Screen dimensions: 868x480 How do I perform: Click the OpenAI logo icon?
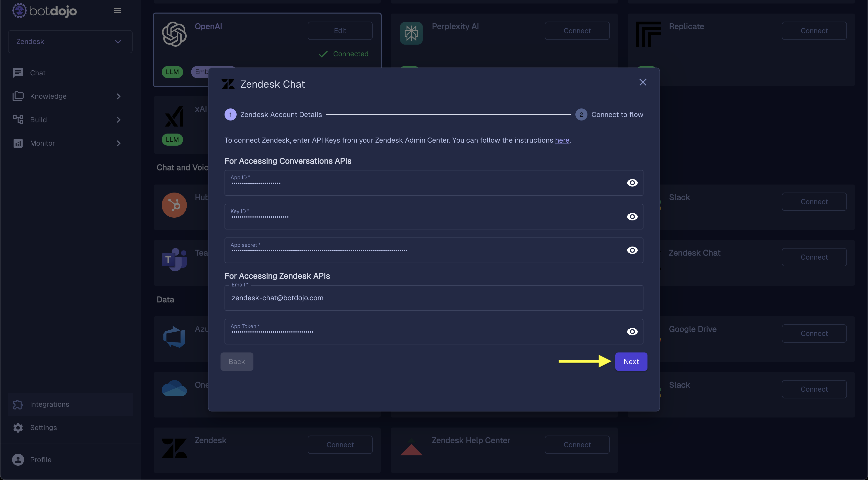174,34
